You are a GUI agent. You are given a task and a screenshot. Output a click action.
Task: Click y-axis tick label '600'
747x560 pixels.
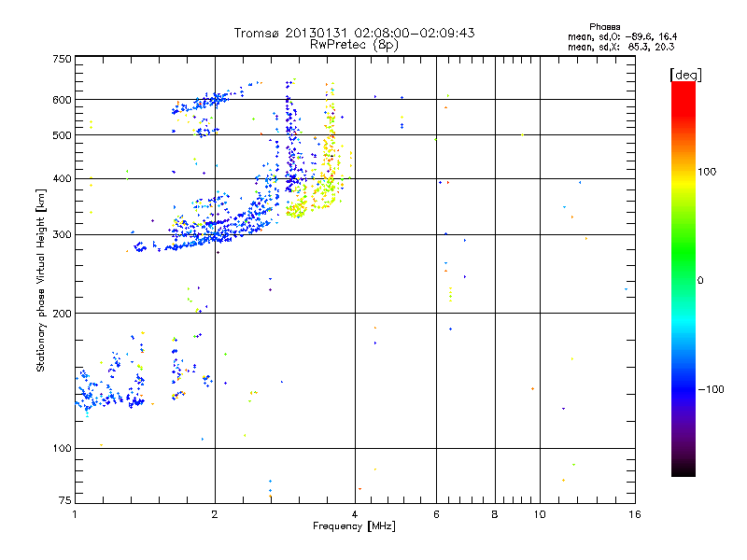tap(62, 100)
